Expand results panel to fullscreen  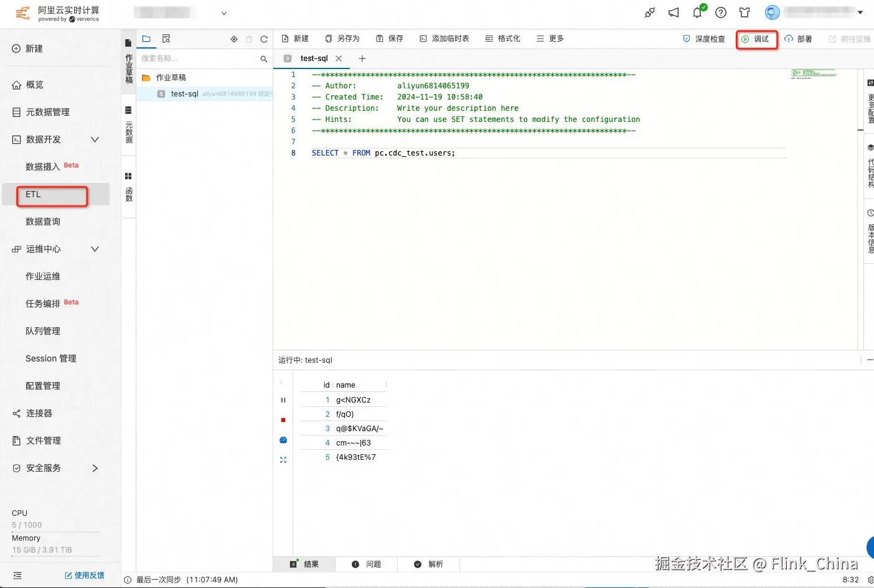[283, 460]
